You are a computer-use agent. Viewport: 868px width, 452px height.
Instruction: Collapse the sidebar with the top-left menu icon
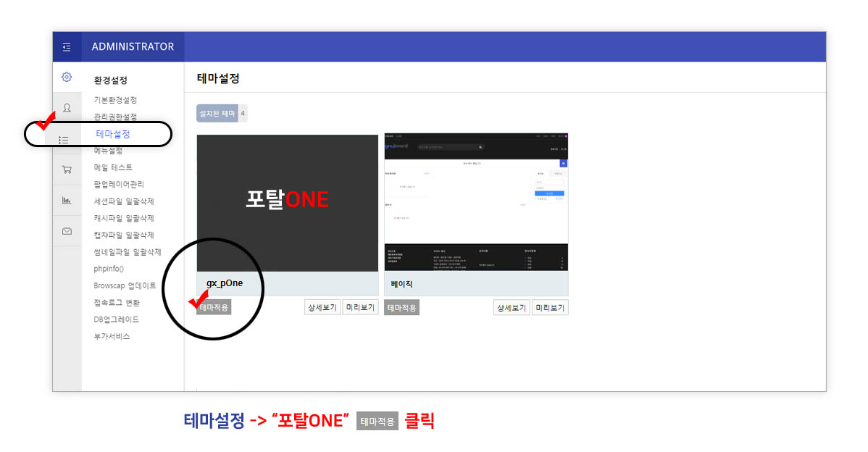point(67,46)
